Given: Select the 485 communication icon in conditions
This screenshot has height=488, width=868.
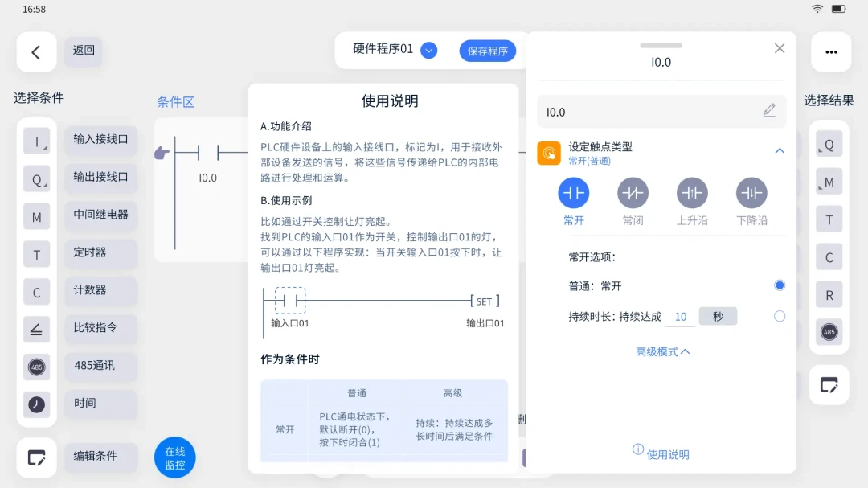Looking at the screenshot, I should (x=36, y=367).
